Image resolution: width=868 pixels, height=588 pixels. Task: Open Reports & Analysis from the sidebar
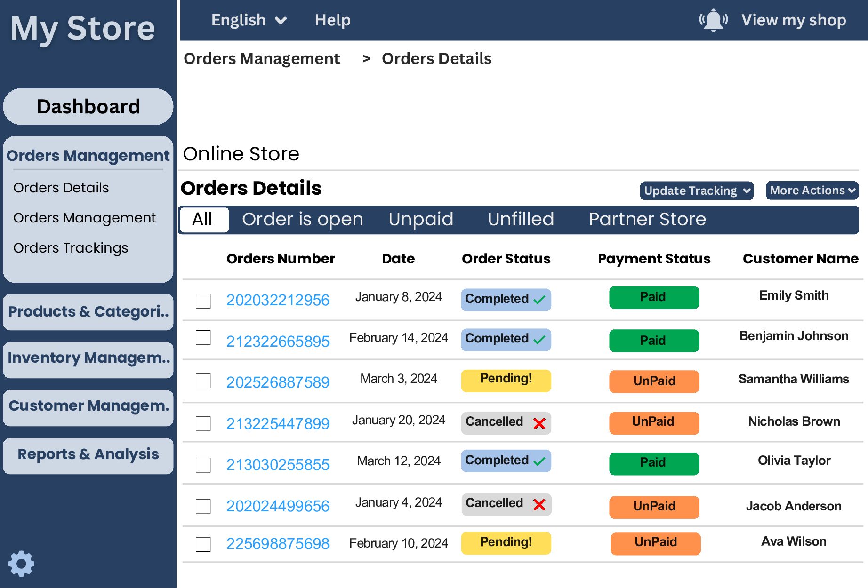[88, 454]
